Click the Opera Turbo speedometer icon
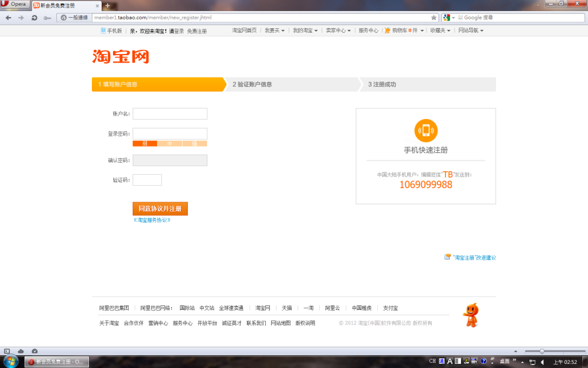Screen dimensions: 588x368 click(x=34, y=351)
